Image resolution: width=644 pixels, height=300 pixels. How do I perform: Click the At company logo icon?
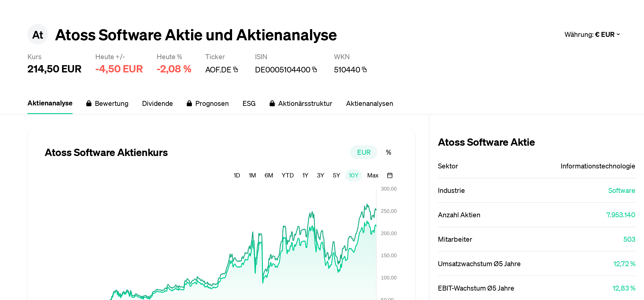38,34
